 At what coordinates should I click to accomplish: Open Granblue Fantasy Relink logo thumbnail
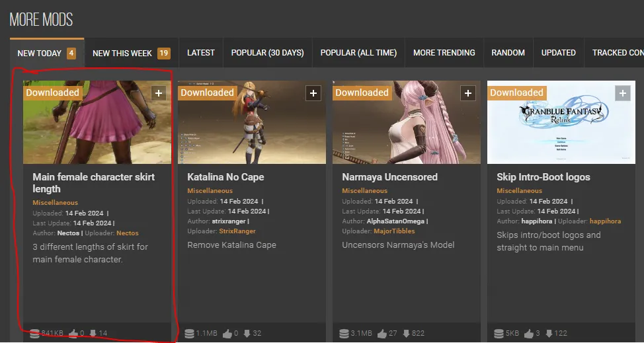(x=561, y=122)
